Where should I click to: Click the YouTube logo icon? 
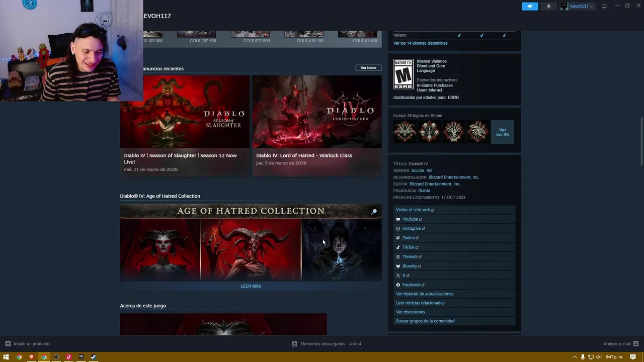(x=398, y=219)
